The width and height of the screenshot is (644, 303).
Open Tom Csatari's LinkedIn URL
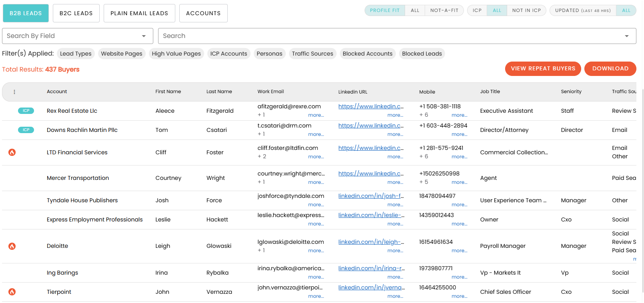point(371,126)
